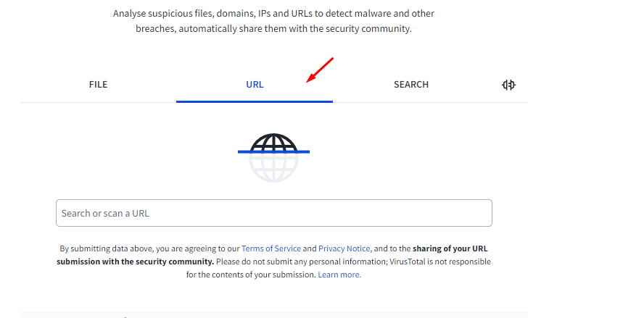This screenshot has height=318, width=644.
Task: Follow the 'Learn more.' link
Action: [339, 275]
